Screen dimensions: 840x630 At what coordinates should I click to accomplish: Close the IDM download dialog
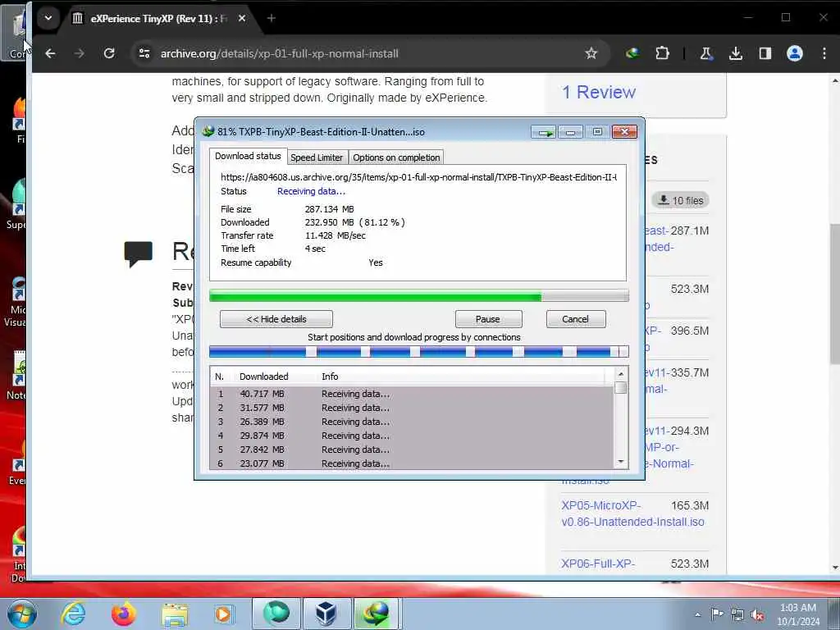tap(624, 132)
